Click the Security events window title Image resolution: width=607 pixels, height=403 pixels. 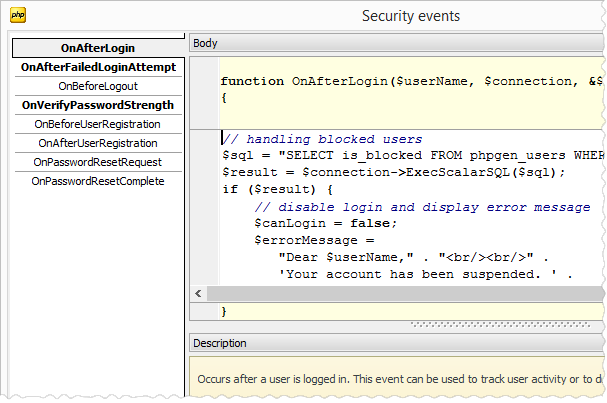(410, 16)
